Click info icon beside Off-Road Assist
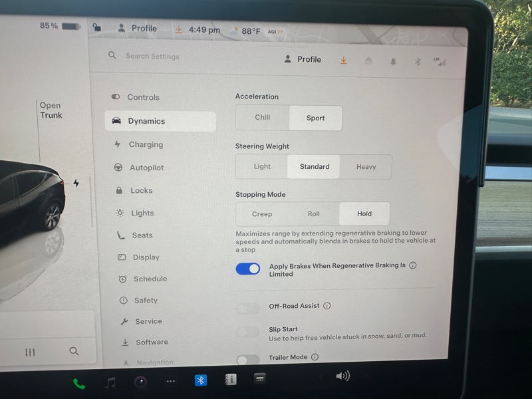This screenshot has width=532, height=399. [x=327, y=306]
